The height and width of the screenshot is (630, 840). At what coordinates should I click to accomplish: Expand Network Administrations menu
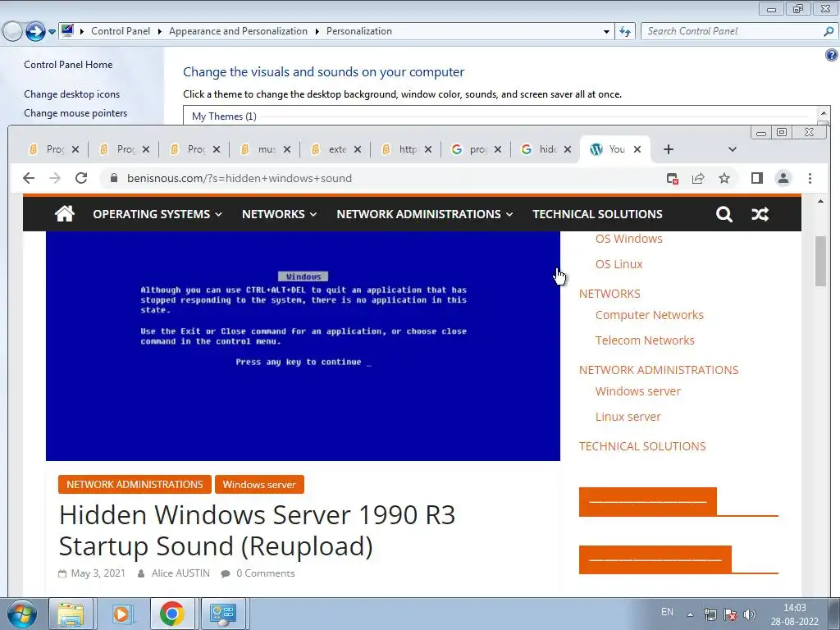pyautogui.click(x=424, y=214)
